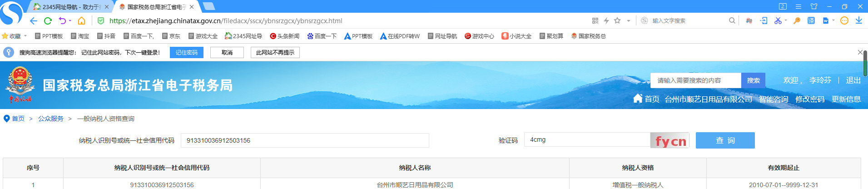
Task: Open the QR code icon in address bar
Action: tap(595, 21)
